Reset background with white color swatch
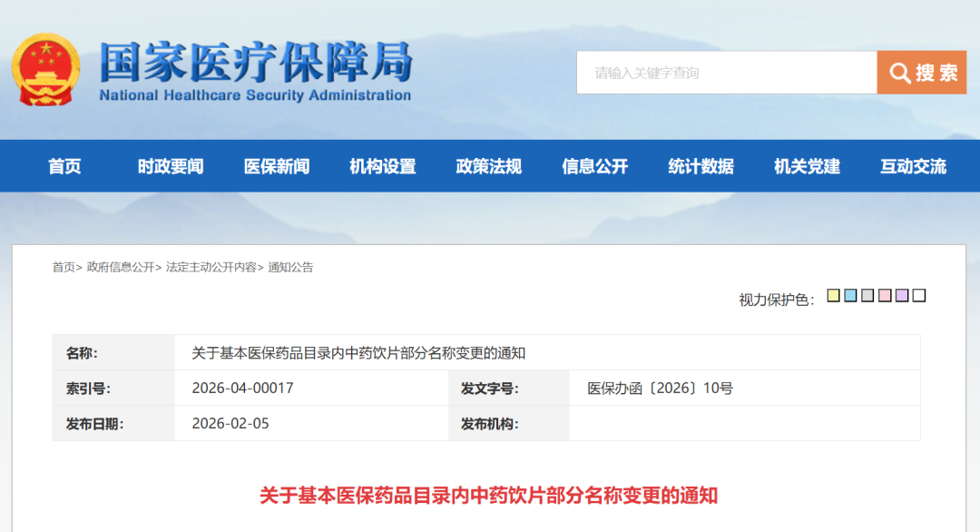 [x=919, y=296]
